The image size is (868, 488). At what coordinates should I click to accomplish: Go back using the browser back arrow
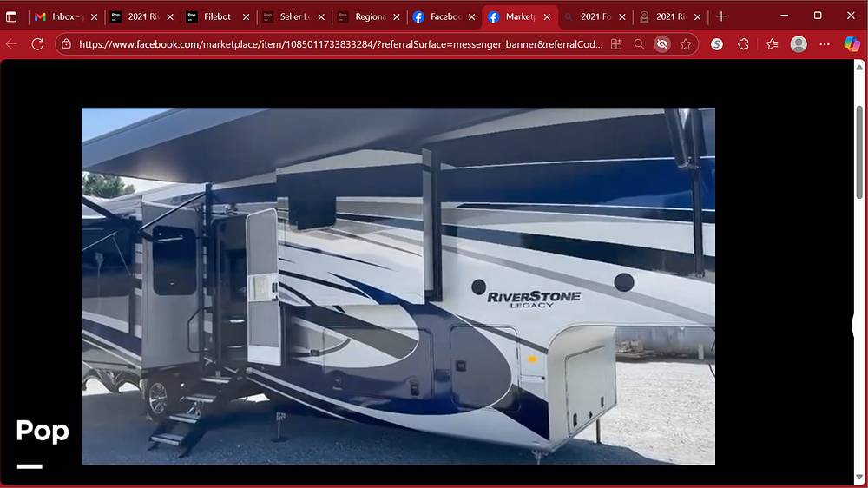point(12,44)
